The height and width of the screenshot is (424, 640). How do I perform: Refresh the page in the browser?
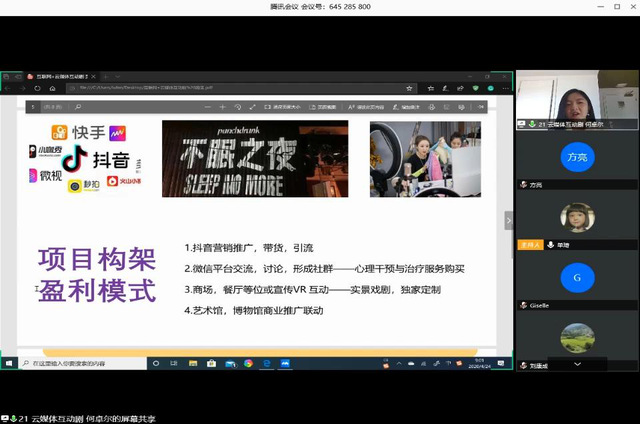click(x=39, y=88)
